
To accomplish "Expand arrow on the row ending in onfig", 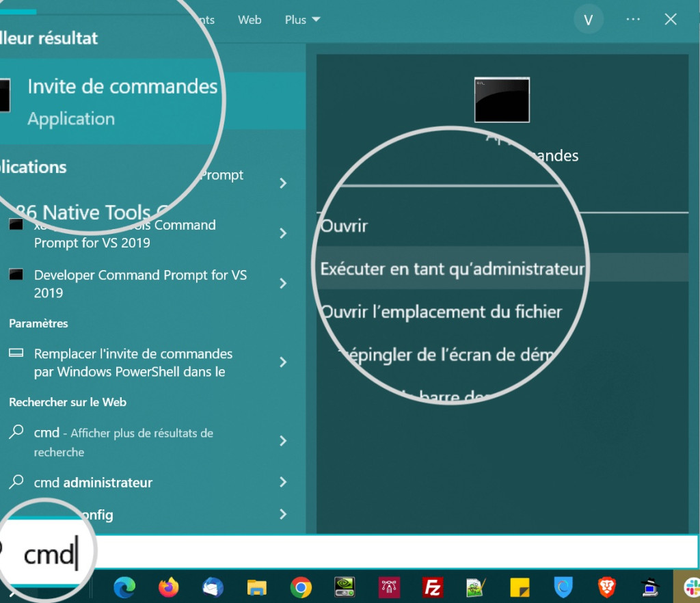I will point(283,514).
